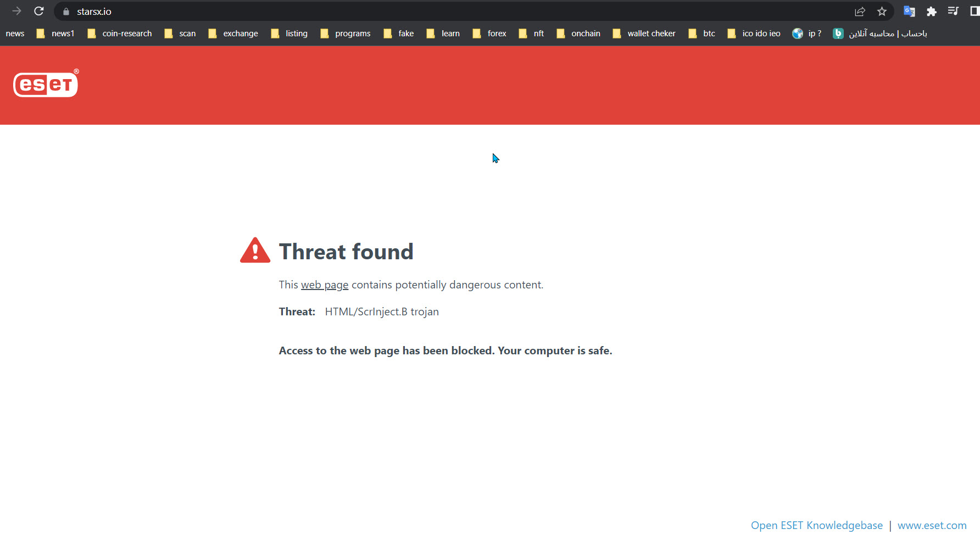Open the btc bookmark folder

pyautogui.click(x=702, y=34)
